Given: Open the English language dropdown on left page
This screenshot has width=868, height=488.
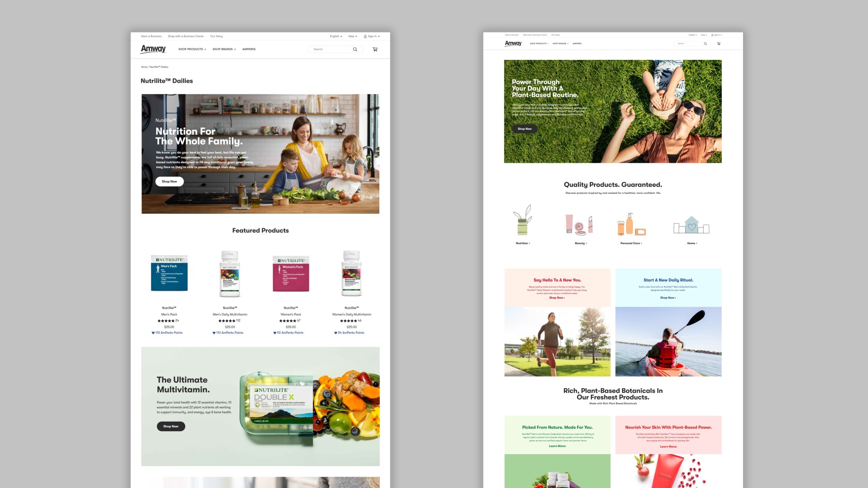Looking at the screenshot, I should 336,36.
